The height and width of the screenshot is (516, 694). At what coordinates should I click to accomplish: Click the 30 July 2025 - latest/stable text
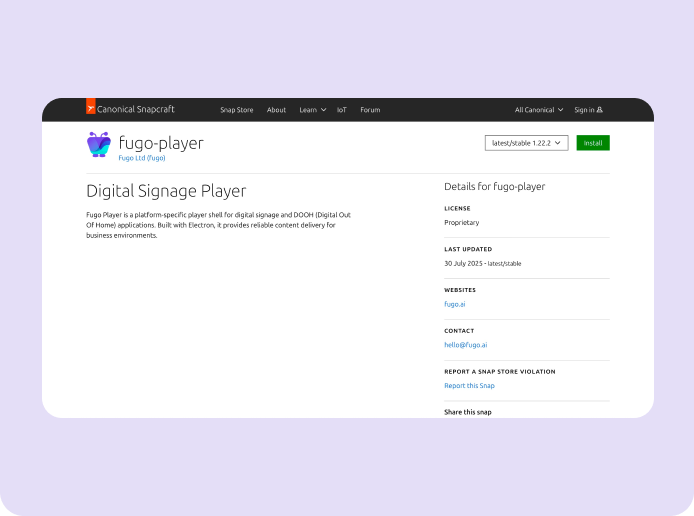tap(482, 263)
